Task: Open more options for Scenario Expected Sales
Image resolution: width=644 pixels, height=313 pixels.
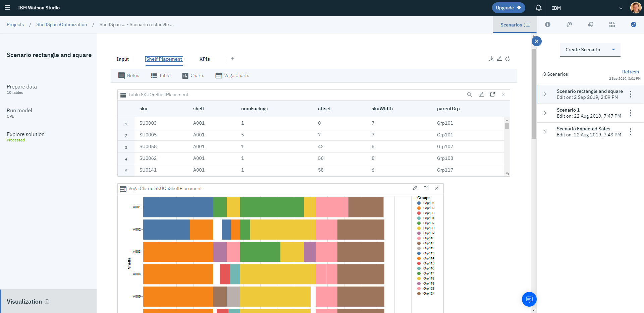Action: 631,132
